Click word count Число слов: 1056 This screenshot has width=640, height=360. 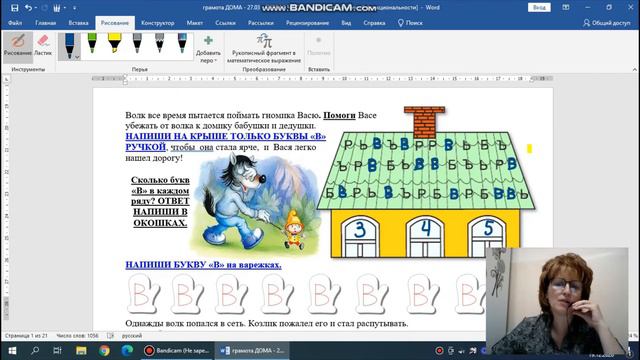click(x=78, y=336)
